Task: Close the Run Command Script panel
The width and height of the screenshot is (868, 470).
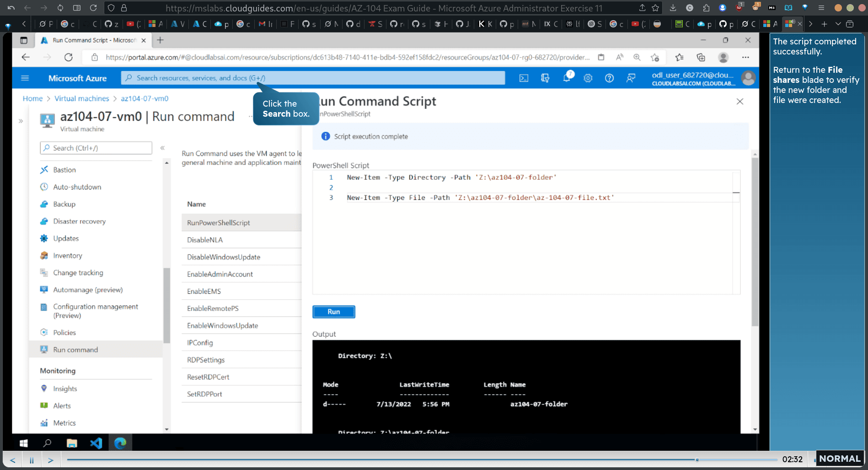Action: tap(740, 102)
